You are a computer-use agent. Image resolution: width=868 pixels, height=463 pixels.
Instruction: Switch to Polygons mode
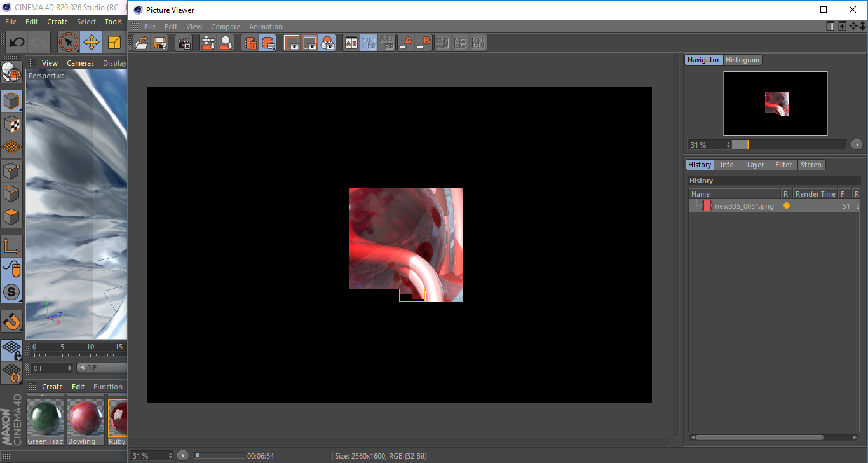point(11,217)
